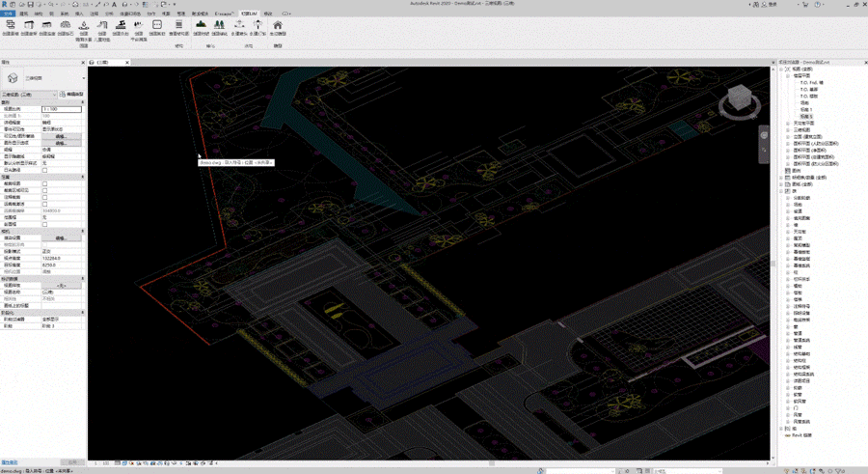Click the 视图比例 1:100 field

62,109
